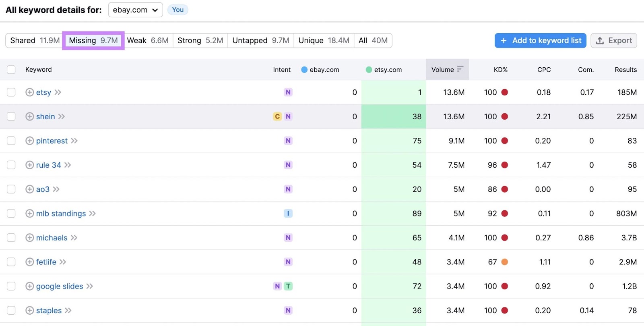Image resolution: width=644 pixels, height=326 pixels.
Task: Click the red KD difficulty dot for etsy
Action: click(505, 92)
